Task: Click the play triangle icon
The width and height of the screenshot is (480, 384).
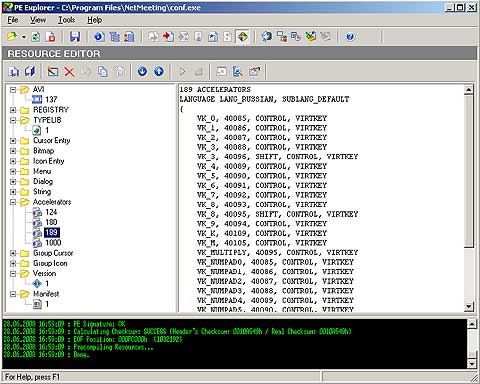Action: 182,71
